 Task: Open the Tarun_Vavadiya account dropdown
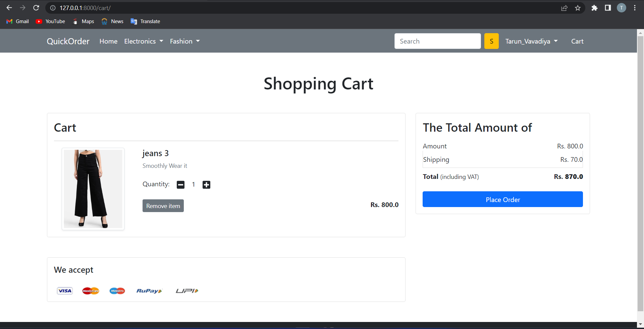(531, 41)
